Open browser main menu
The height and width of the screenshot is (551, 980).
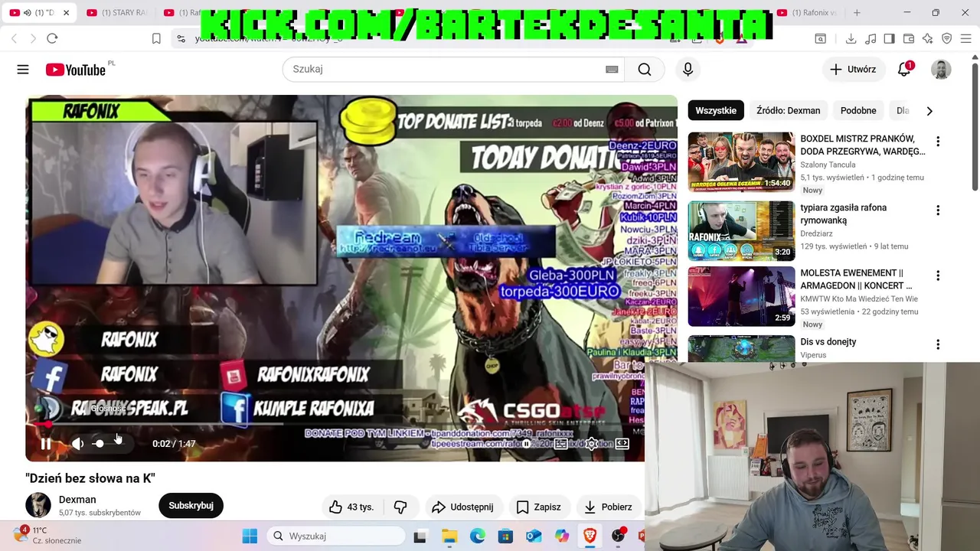pyautogui.click(x=966, y=38)
